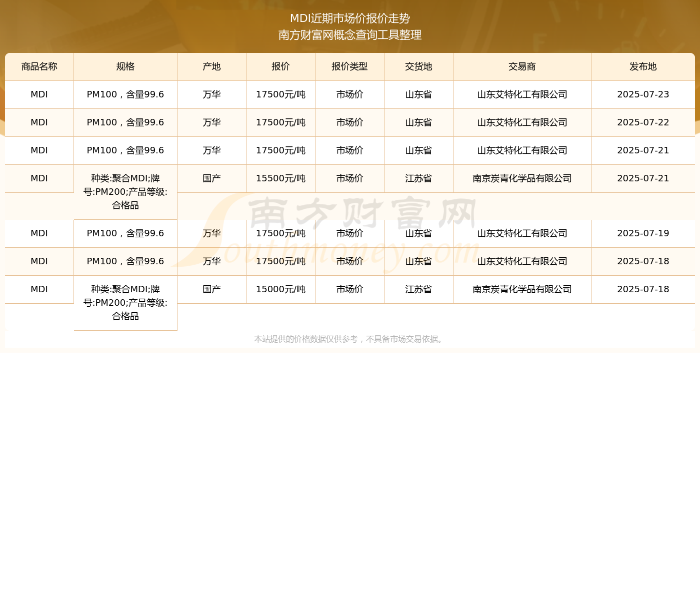Click 市场价 in the 15000元/吨 row
Image resolution: width=700 pixels, height=602 pixels.
point(350,289)
